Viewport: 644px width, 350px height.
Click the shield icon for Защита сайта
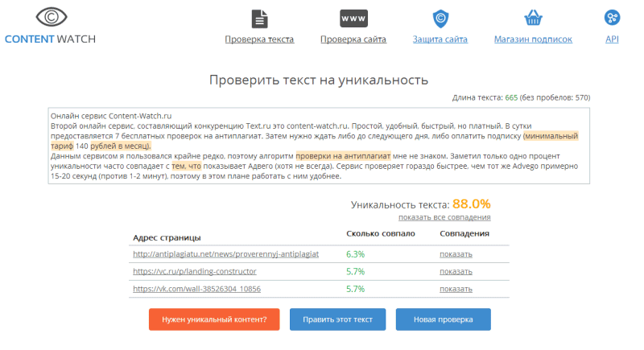point(440,18)
